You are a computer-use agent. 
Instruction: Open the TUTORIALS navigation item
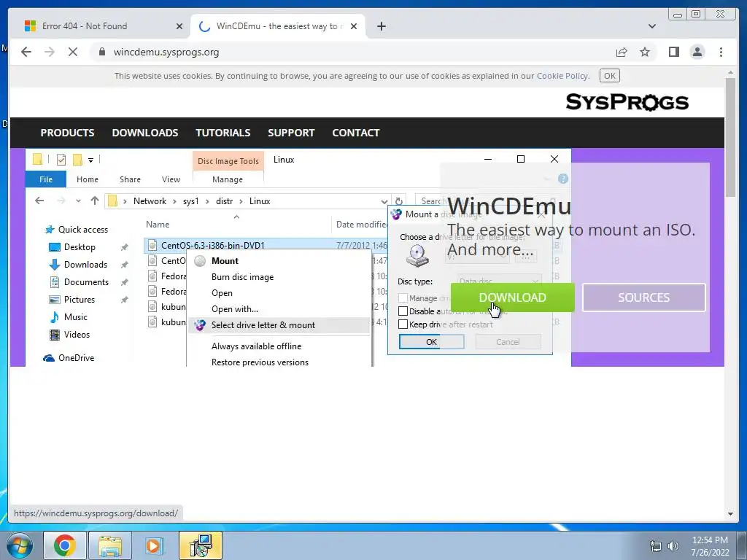(x=223, y=133)
